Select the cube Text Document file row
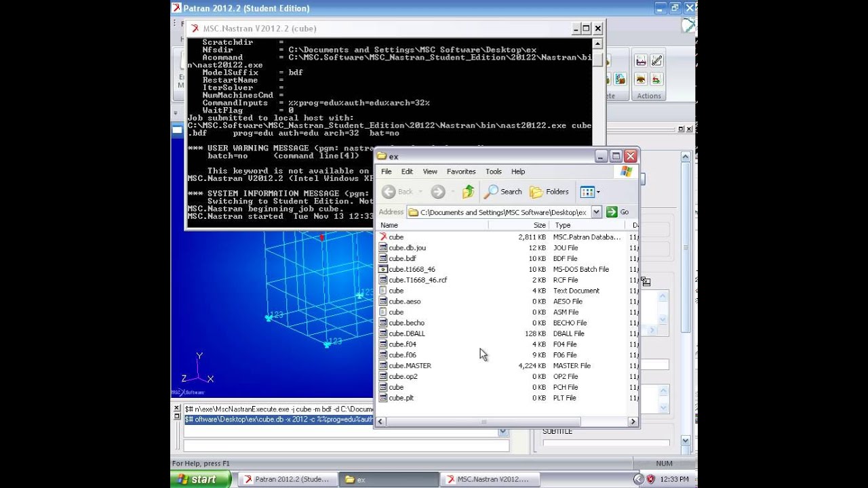The width and height of the screenshot is (868, 488). pos(507,291)
